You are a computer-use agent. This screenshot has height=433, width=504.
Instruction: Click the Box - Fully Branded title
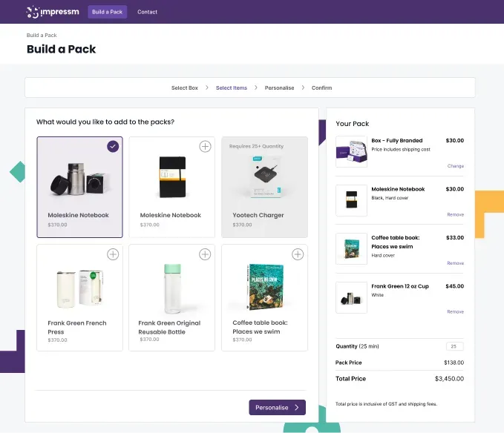click(397, 140)
